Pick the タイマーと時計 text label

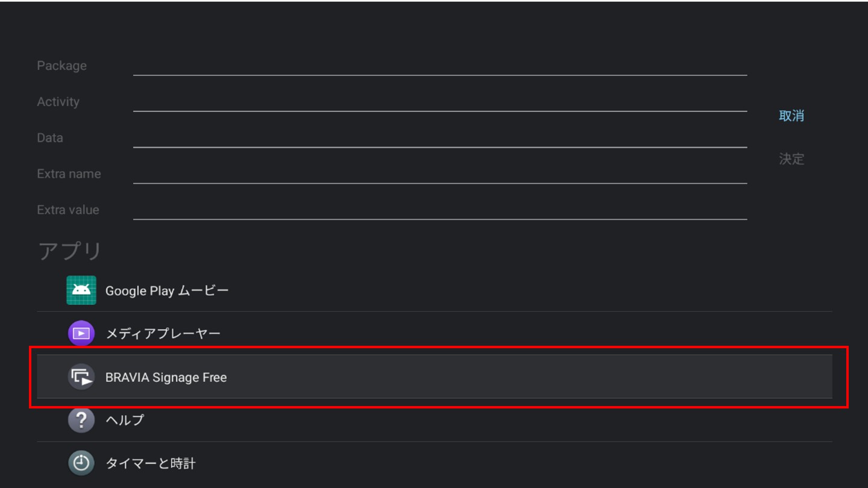[150, 464]
